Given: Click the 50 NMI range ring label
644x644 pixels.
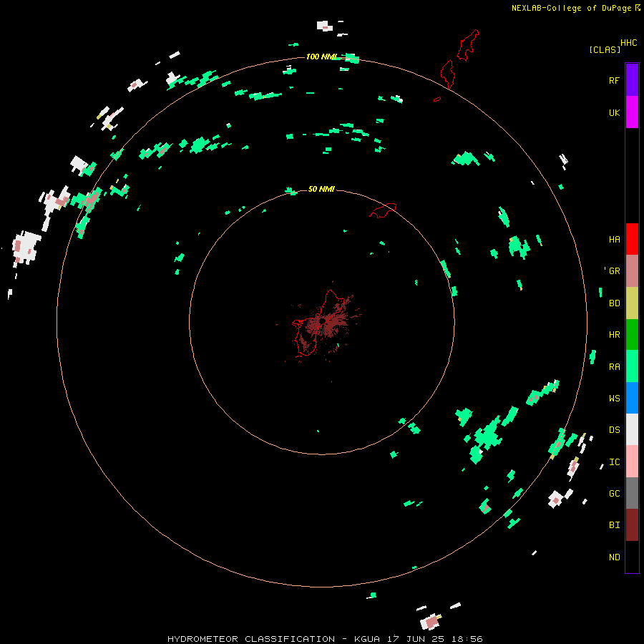Looking at the screenshot, I should click(321, 189).
